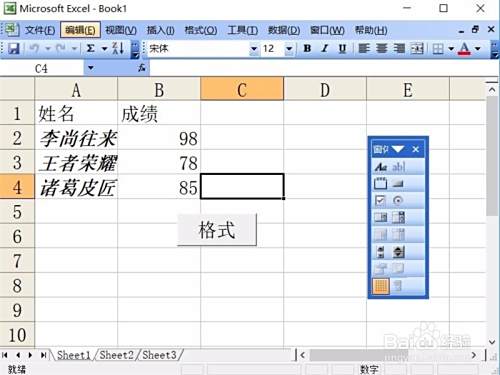Open the 工具(T) menu

coord(243,30)
